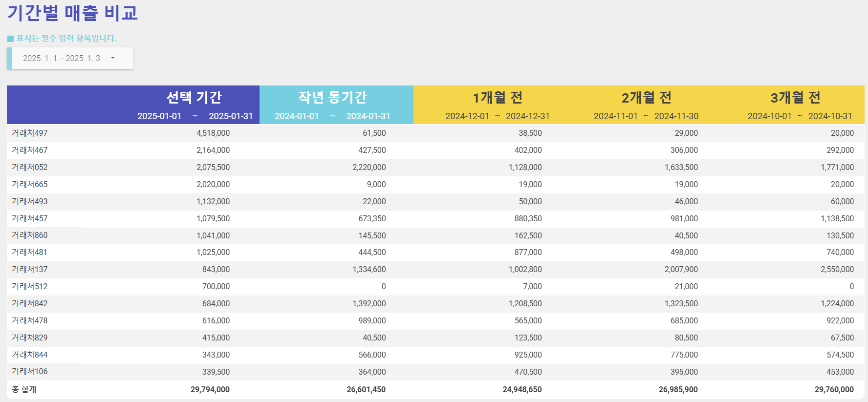Select row 거래처457

[435, 219]
